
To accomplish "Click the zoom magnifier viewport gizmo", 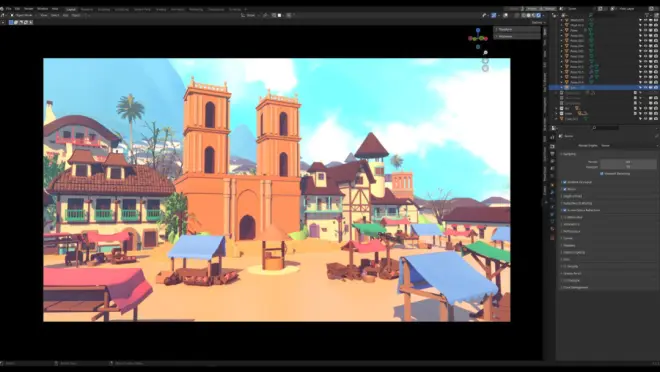I will [x=485, y=53].
